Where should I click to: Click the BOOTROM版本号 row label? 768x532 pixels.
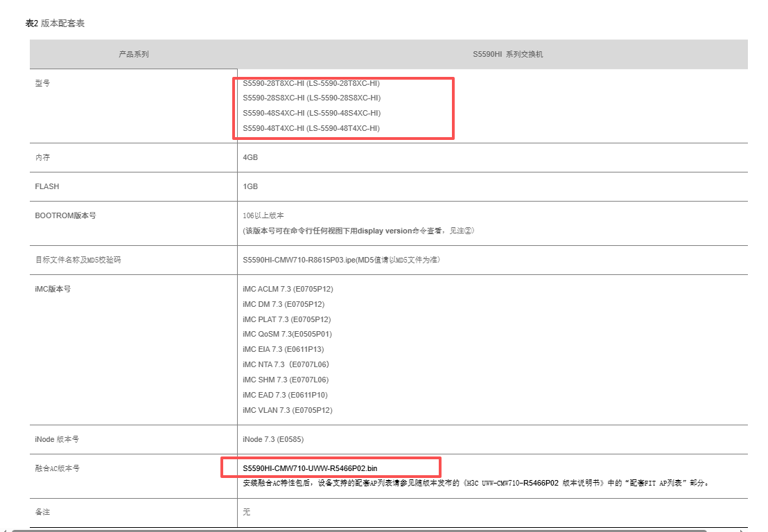65,215
